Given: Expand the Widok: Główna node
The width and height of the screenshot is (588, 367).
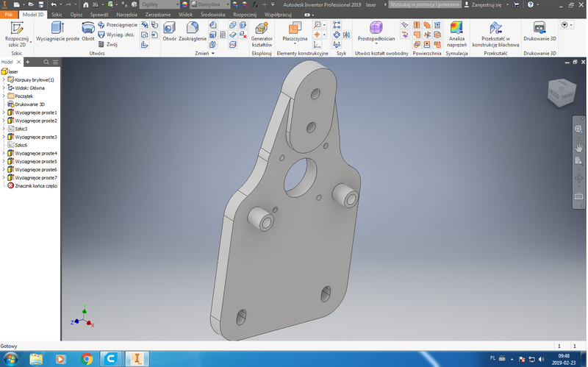Looking at the screenshot, I should click(x=4, y=88).
